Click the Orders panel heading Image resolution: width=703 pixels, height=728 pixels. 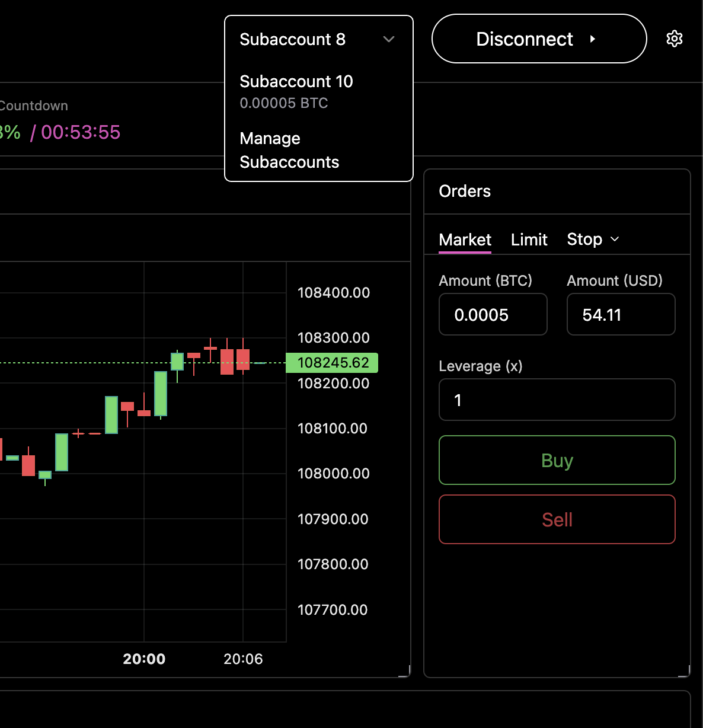[x=465, y=191]
